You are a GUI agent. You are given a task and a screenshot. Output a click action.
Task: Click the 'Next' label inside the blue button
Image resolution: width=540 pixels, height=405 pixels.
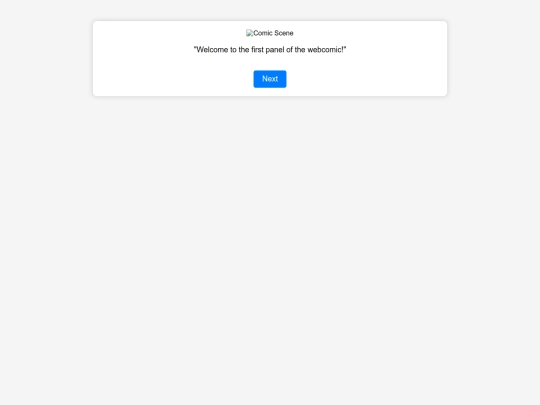coord(270,79)
